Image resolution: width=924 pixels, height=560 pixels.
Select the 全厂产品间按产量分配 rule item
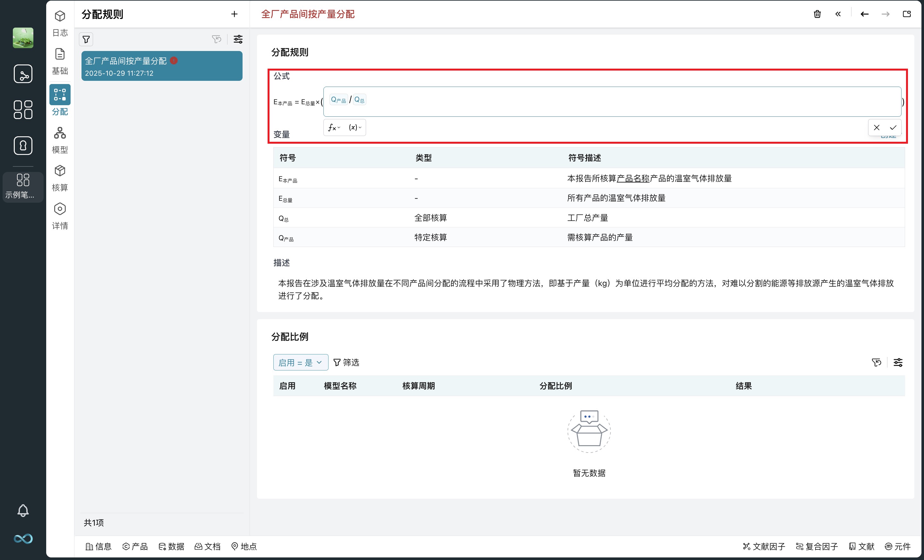[x=162, y=66]
